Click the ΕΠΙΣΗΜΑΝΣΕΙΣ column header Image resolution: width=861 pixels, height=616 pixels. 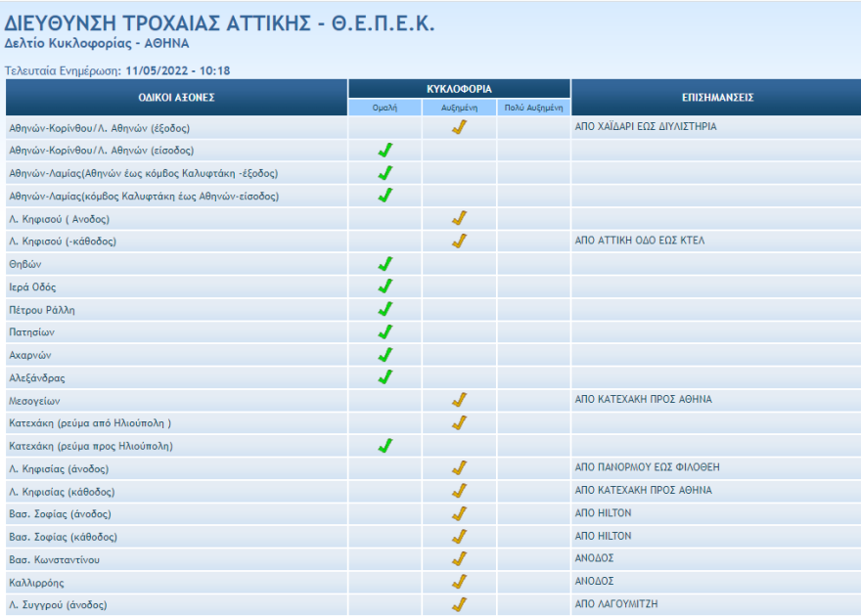pyautogui.click(x=716, y=98)
